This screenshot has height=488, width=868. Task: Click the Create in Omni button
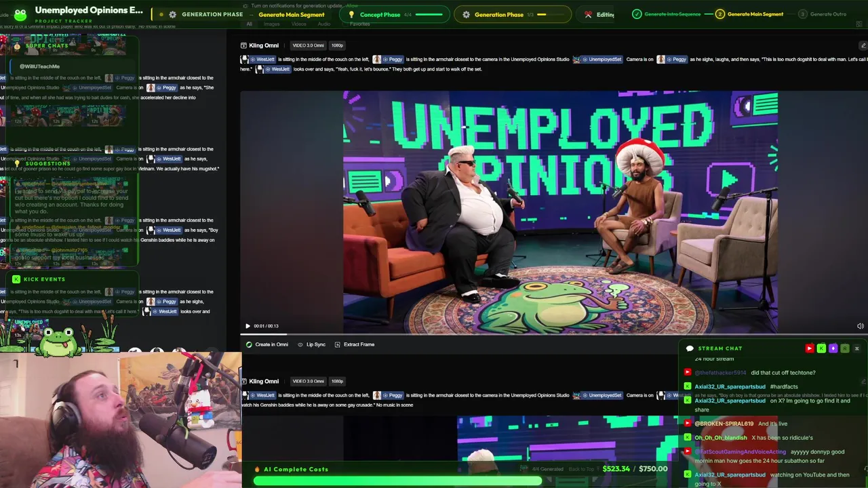[x=267, y=344]
